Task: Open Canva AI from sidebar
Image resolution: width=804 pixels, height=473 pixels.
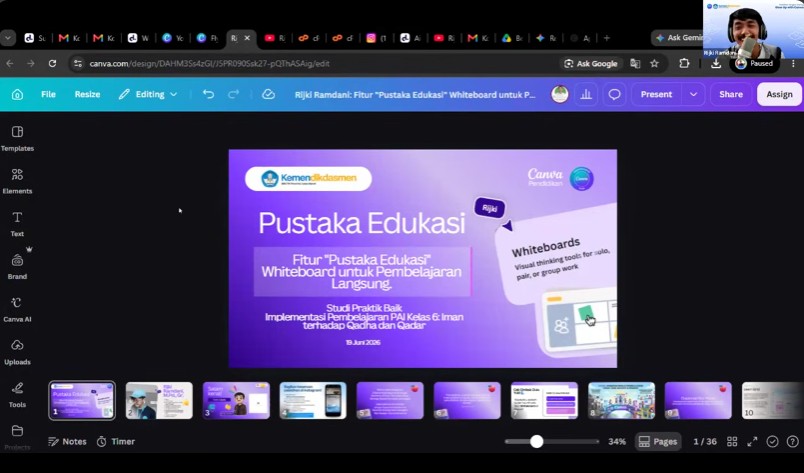Action: click(x=17, y=309)
